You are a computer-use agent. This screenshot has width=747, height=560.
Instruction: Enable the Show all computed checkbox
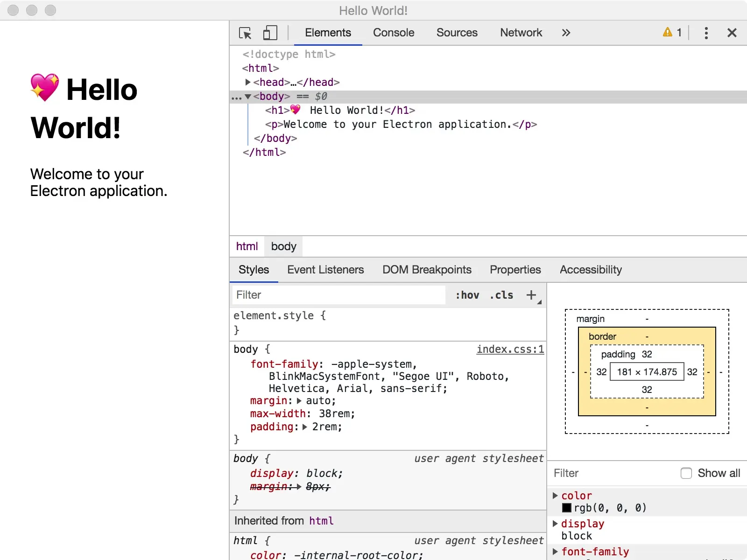(686, 473)
